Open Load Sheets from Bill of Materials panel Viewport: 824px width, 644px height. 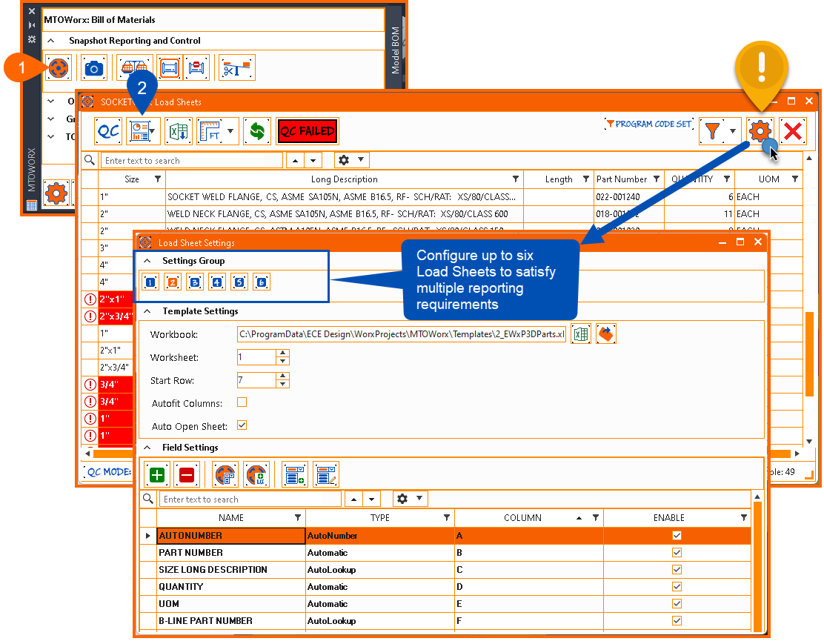click(58, 68)
